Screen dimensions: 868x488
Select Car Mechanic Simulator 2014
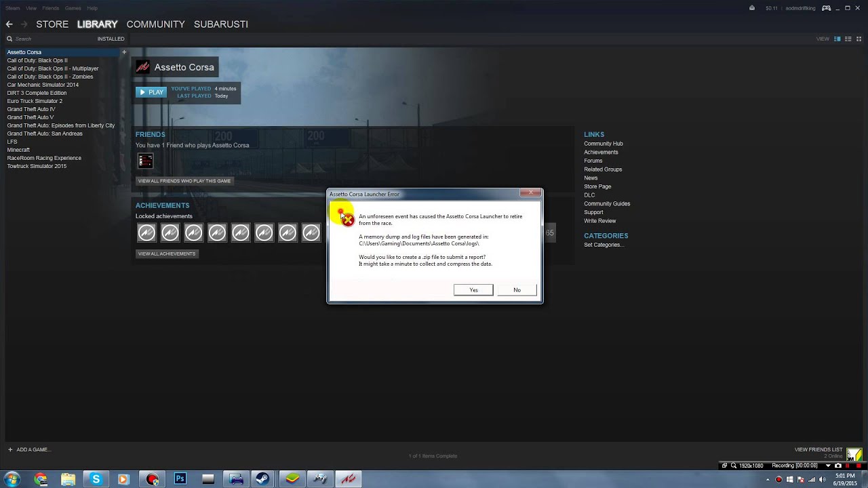click(43, 85)
